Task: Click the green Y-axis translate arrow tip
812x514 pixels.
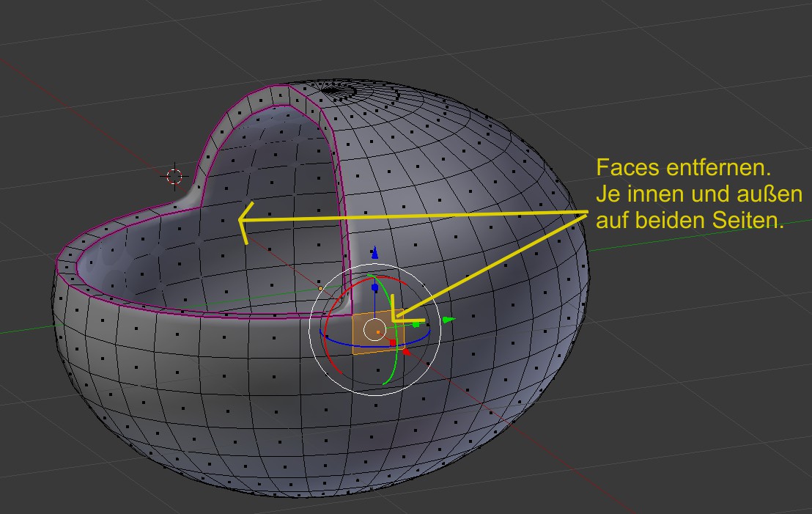Action: point(449,320)
